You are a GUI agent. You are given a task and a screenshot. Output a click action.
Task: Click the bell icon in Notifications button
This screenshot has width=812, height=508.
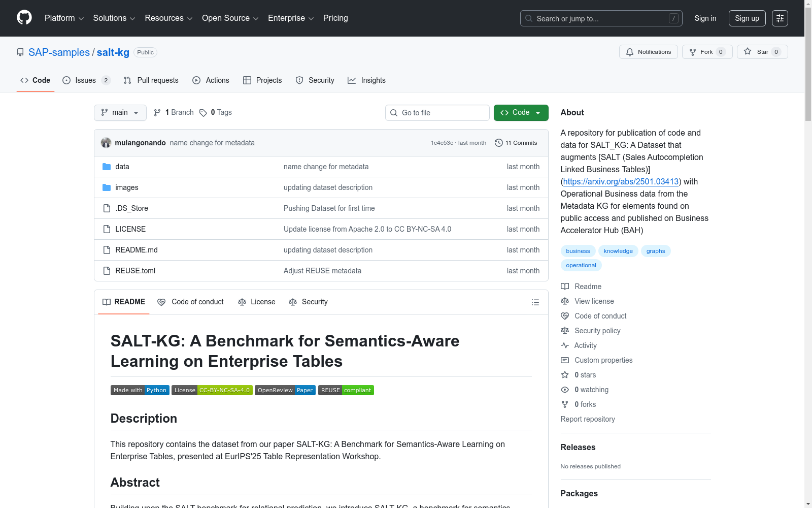tap(630, 52)
